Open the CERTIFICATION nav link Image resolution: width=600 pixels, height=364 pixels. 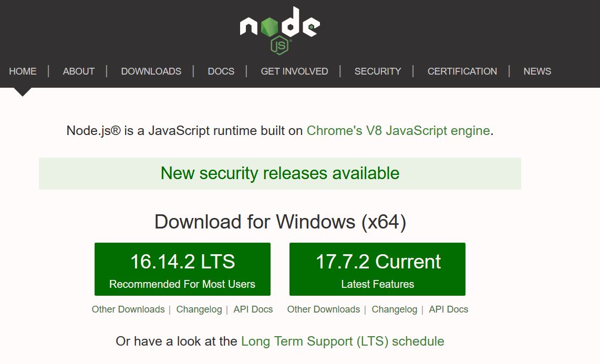pyautogui.click(x=462, y=71)
